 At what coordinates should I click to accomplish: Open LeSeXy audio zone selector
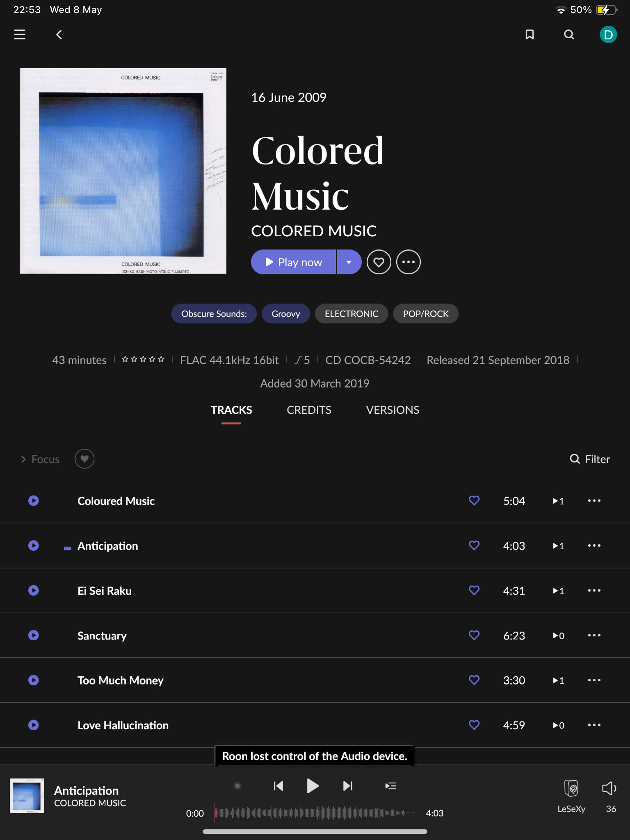(571, 797)
